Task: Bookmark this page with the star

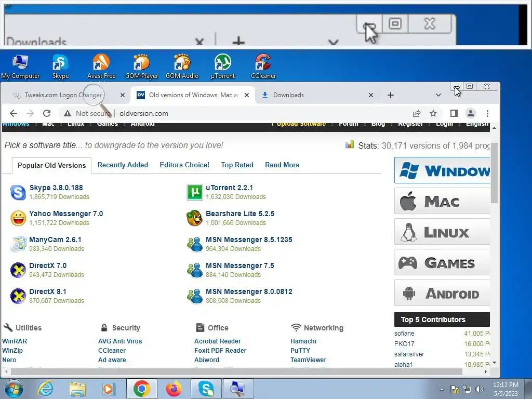Action: [x=433, y=113]
